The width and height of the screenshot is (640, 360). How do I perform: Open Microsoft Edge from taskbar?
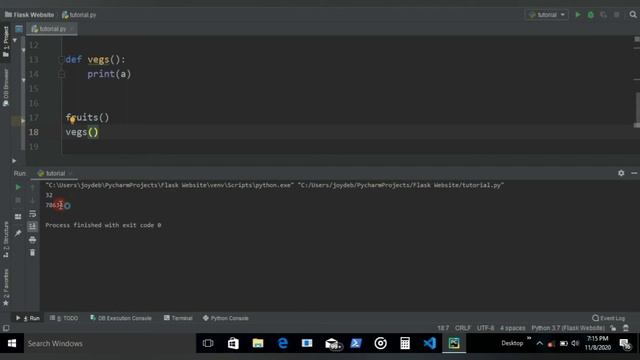pos(282,343)
